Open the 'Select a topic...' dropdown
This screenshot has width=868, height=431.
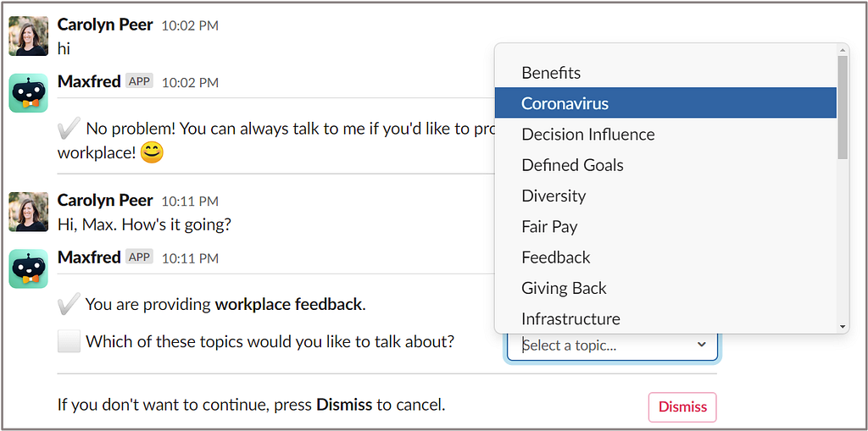(x=612, y=345)
